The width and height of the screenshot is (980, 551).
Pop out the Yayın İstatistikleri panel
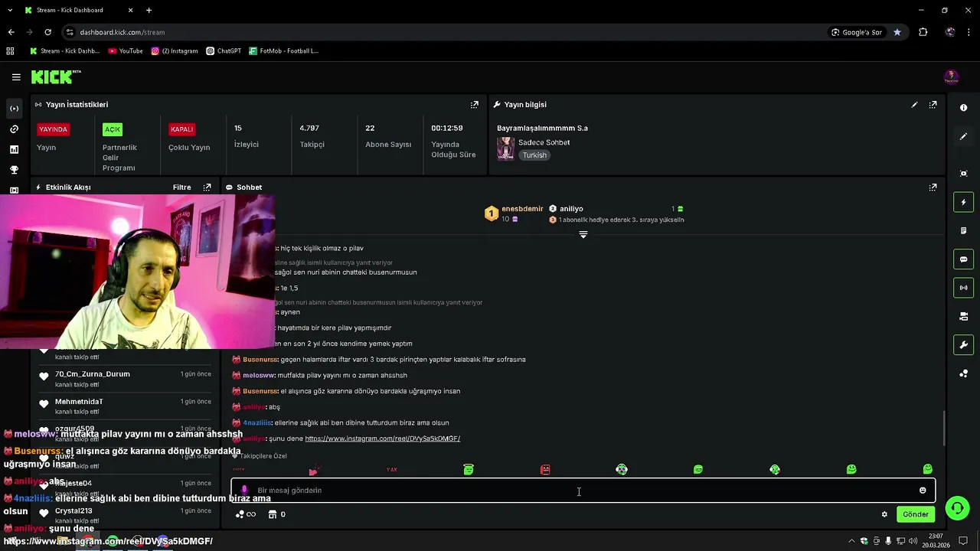click(x=475, y=104)
